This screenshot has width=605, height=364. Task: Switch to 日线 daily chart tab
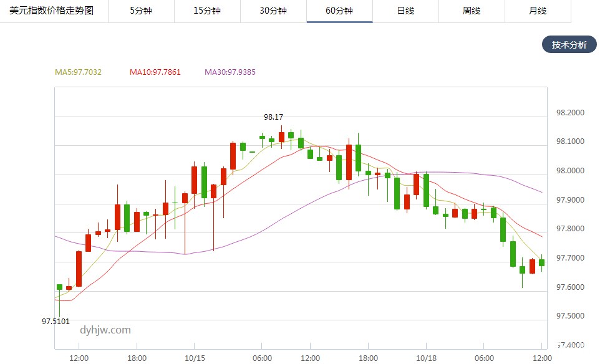pyautogui.click(x=405, y=11)
